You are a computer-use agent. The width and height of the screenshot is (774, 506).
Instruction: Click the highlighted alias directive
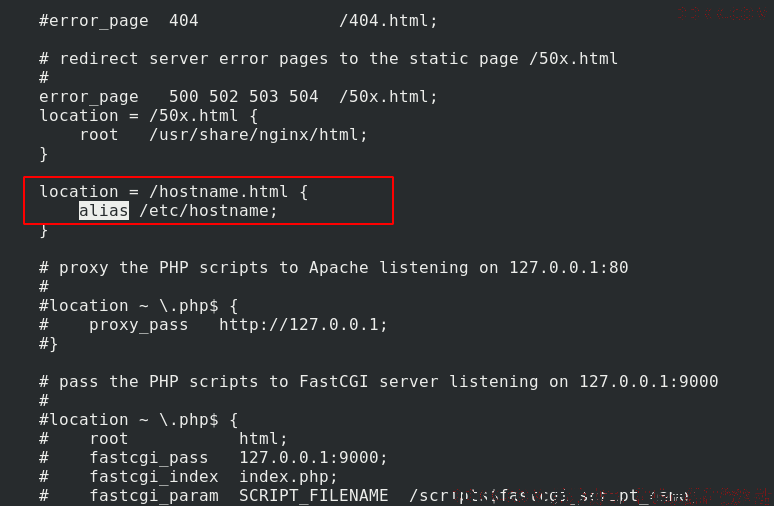click(104, 211)
